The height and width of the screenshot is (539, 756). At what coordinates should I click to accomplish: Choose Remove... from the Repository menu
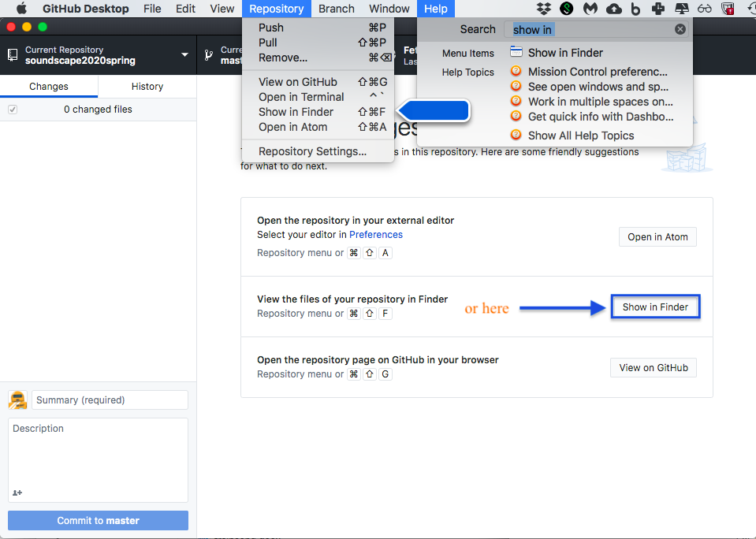tap(318, 58)
